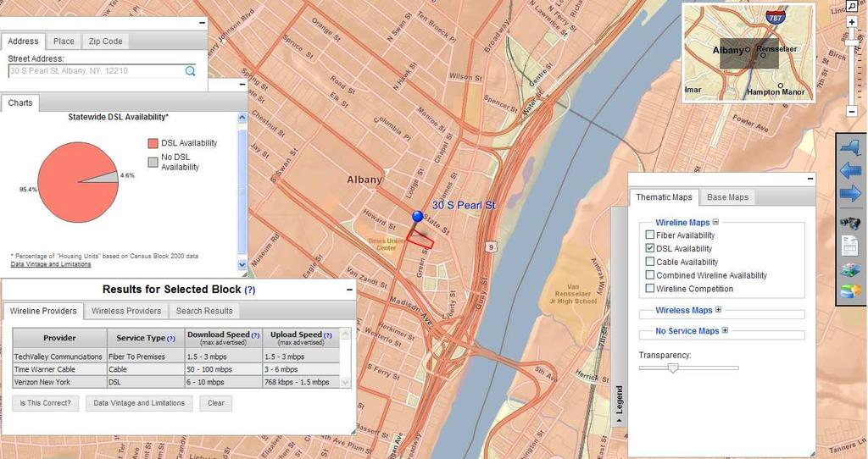Zoom out with the minus button
The width and height of the screenshot is (868, 459).
[852, 111]
